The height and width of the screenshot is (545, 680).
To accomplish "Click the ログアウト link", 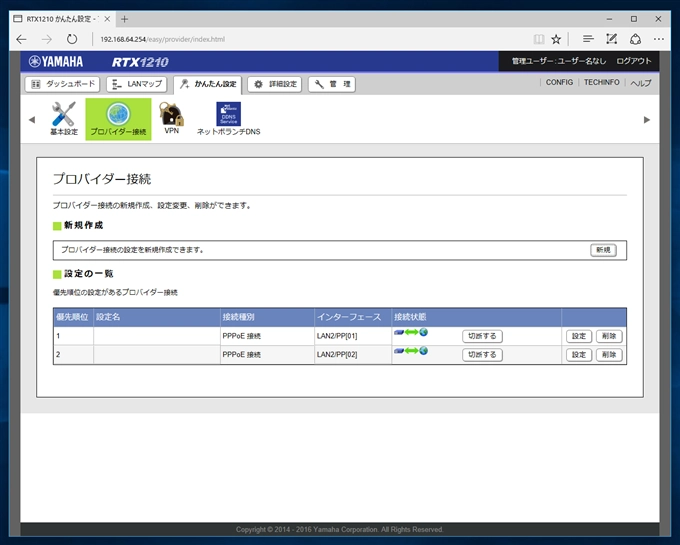I will coord(634,61).
